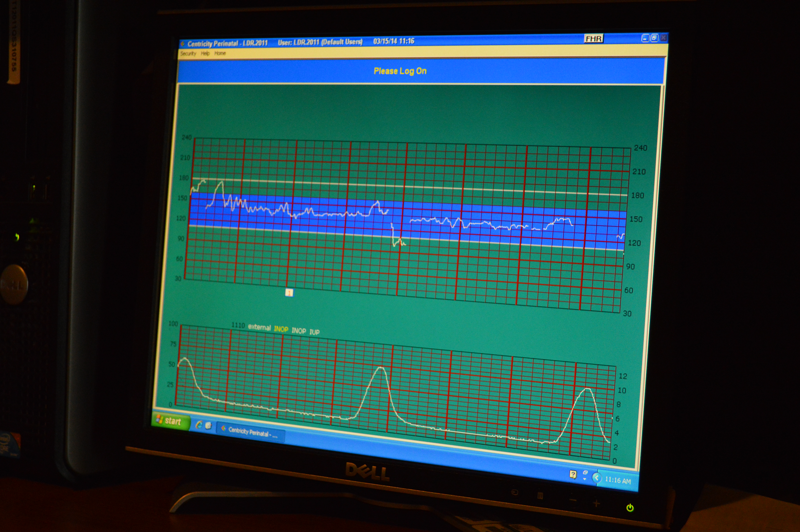The image size is (800, 532).
Task: Open the Security menu
Action: tap(188, 53)
